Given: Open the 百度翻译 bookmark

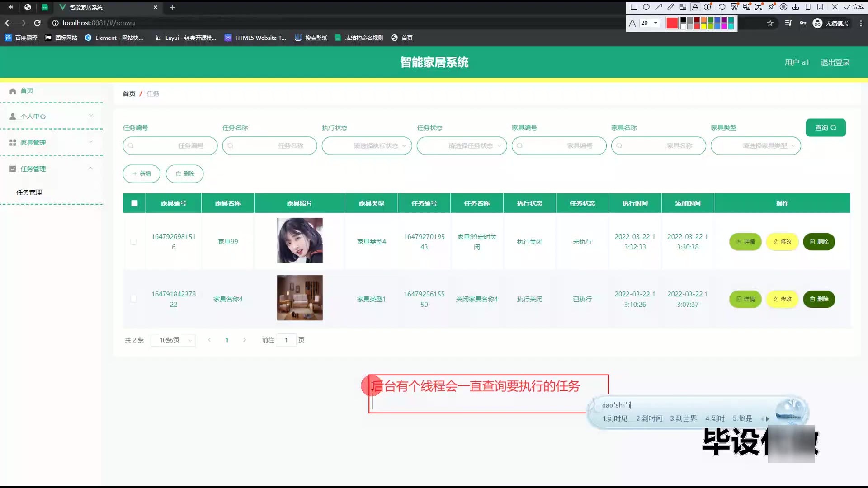Looking at the screenshot, I should (21, 38).
